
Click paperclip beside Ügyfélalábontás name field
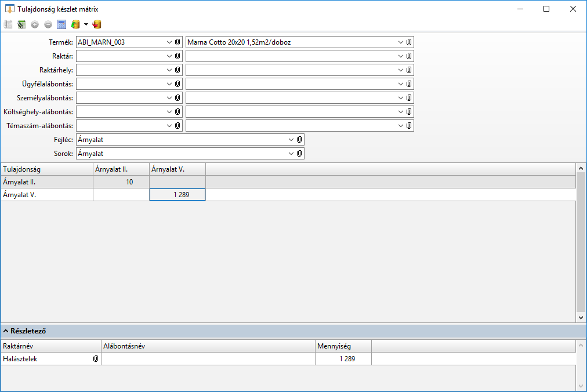click(x=409, y=84)
